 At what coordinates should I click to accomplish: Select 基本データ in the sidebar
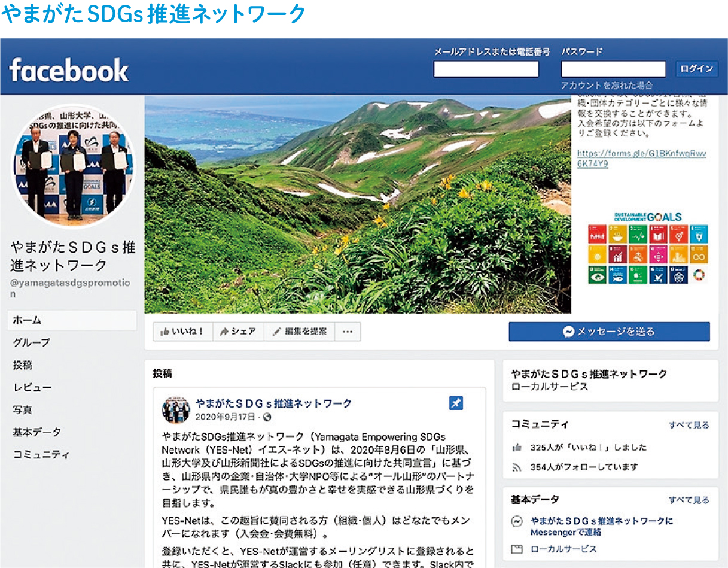tap(37, 432)
